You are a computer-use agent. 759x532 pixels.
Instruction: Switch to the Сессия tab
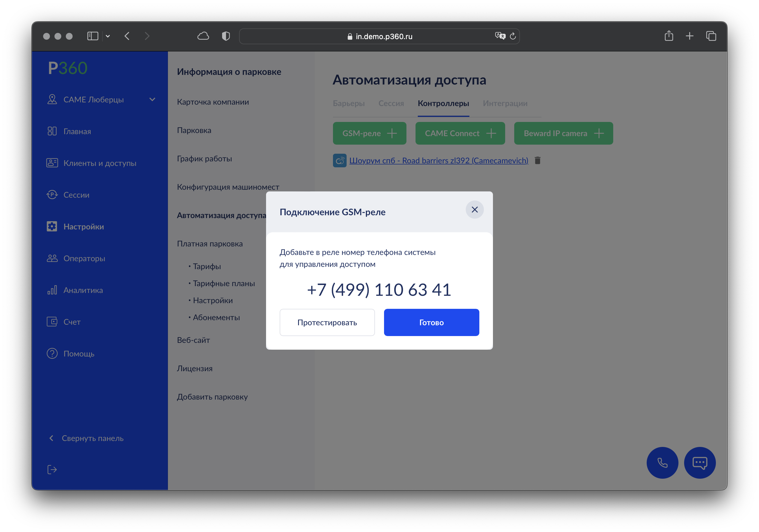pyautogui.click(x=391, y=104)
